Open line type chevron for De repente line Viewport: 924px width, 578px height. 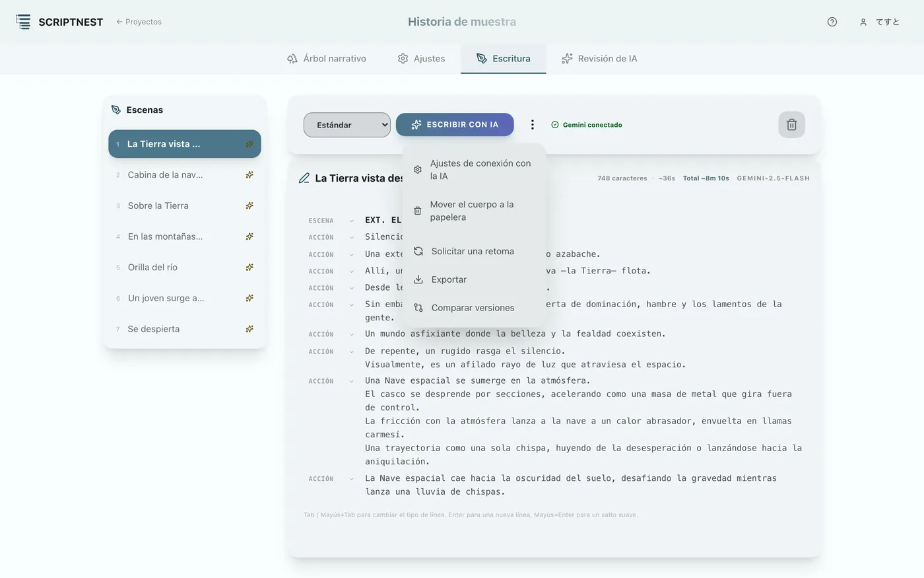352,351
